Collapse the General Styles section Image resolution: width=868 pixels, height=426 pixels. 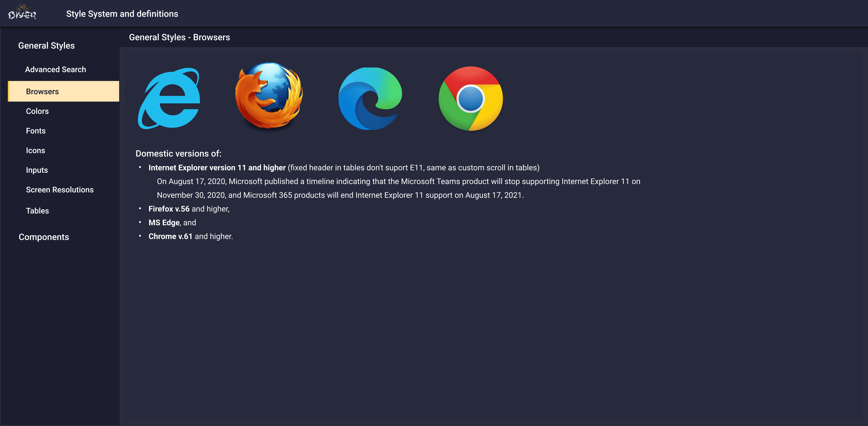(x=46, y=46)
